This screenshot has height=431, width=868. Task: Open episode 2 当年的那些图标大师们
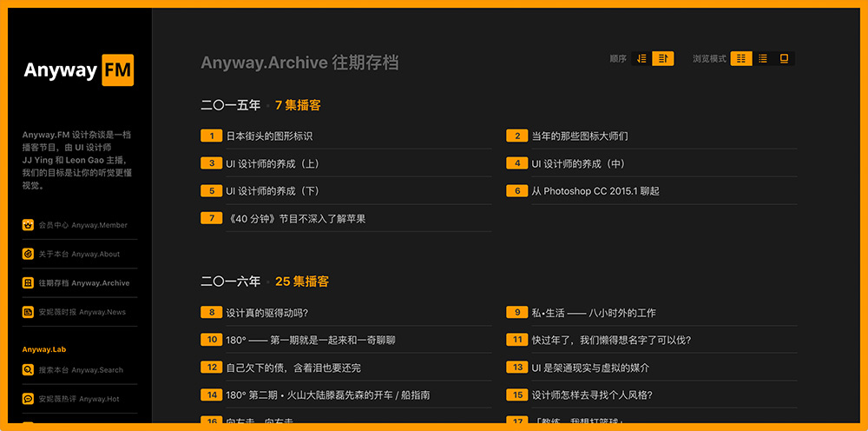click(x=652, y=136)
